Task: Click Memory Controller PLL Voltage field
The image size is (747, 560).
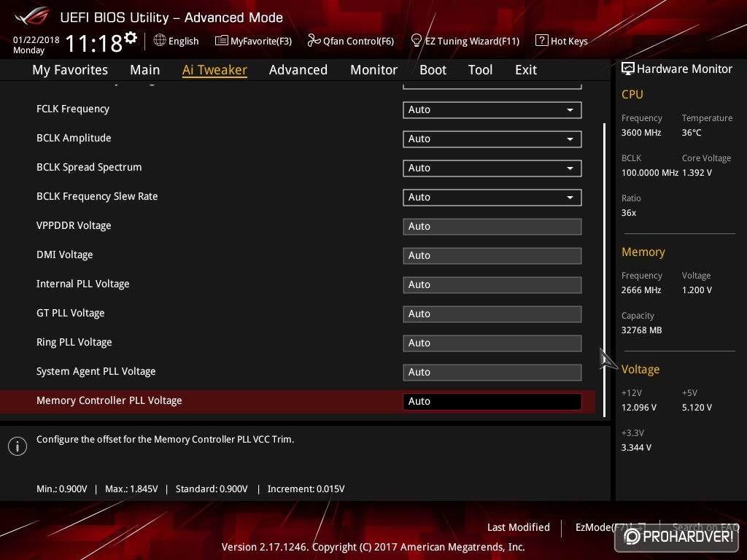Action: click(492, 402)
